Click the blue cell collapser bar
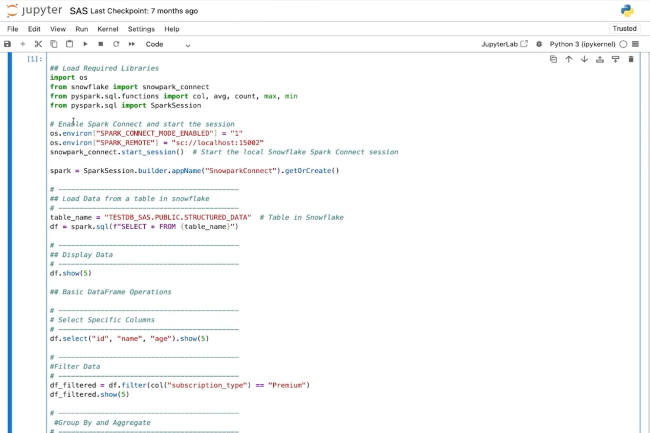Screen dimensions: 650x433 pos(10,243)
